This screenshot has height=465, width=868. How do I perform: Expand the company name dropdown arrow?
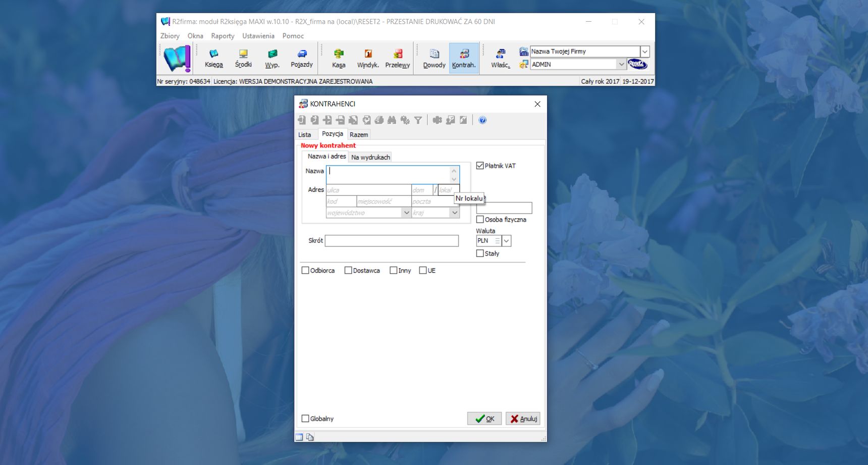click(645, 51)
